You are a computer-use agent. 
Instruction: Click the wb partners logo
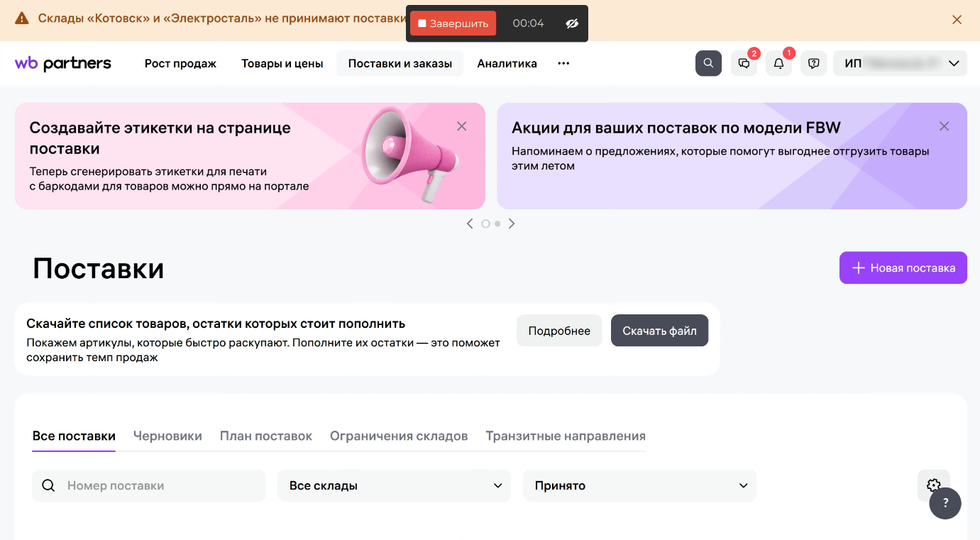click(63, 63)
